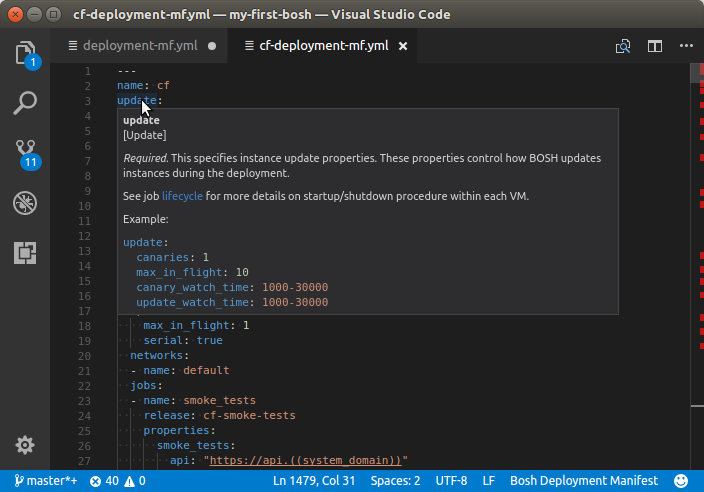
Task: Show problems via 40 errors 0 warnings indicator
Action: click(x=118, y=481)
